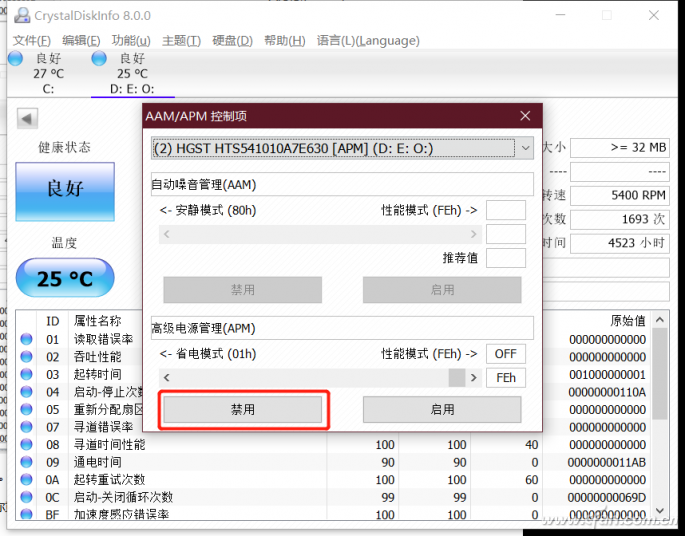Click the 原始值 column header

click(628, 321)
